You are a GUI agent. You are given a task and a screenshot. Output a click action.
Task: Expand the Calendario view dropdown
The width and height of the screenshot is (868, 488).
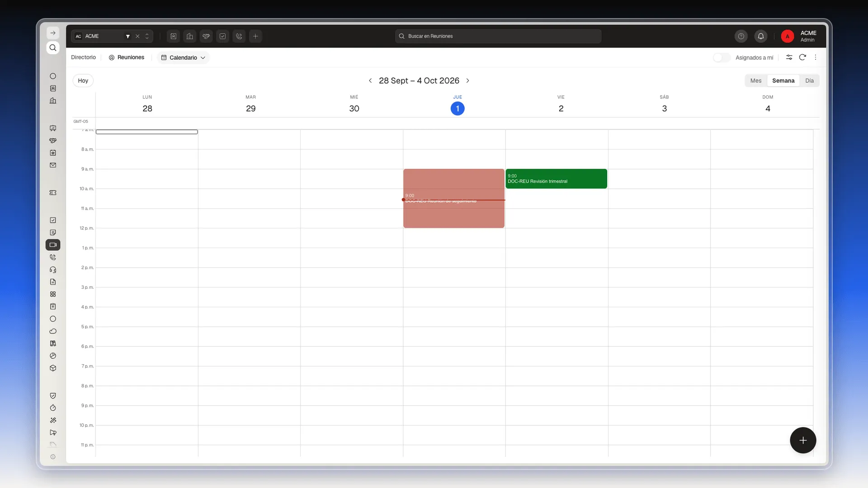click(x=183, y=58)
